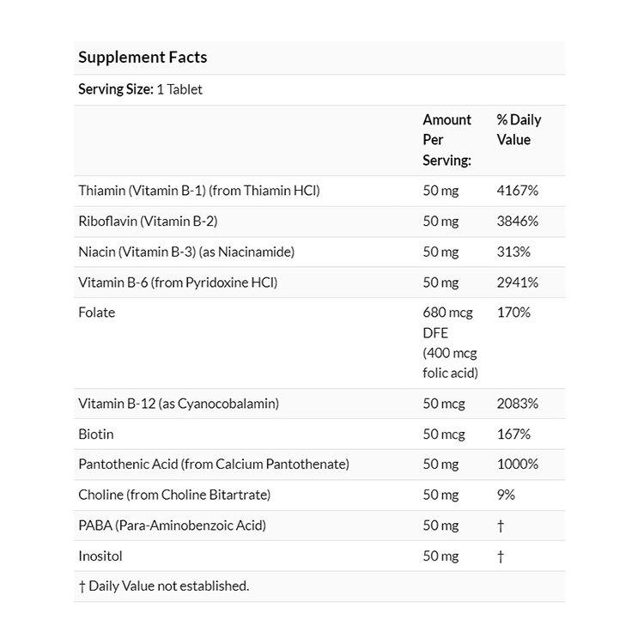Click the Serving Size 1 Tablet text
This screenshot has height=644, width=644.
[140, 89]
